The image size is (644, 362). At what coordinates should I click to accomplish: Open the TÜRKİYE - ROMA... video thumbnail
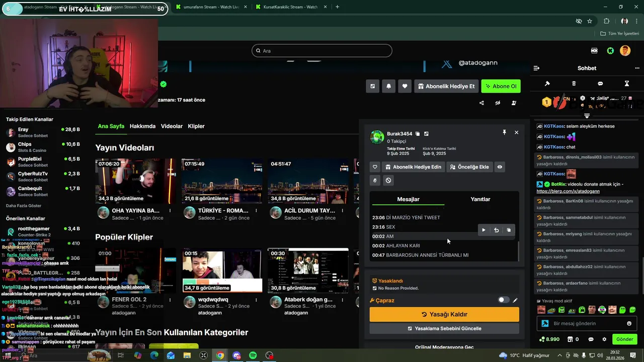point(222,182)
